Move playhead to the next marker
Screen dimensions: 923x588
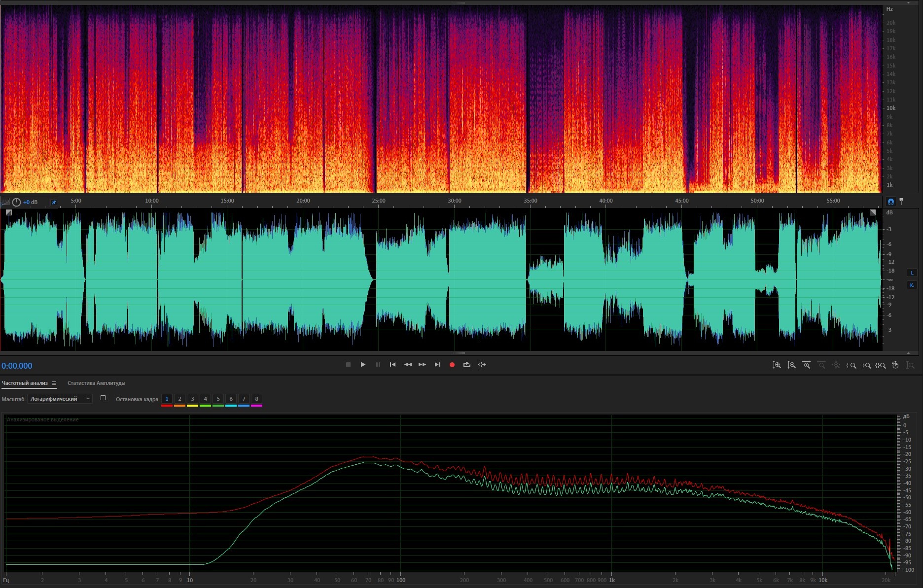pos(437,365)
